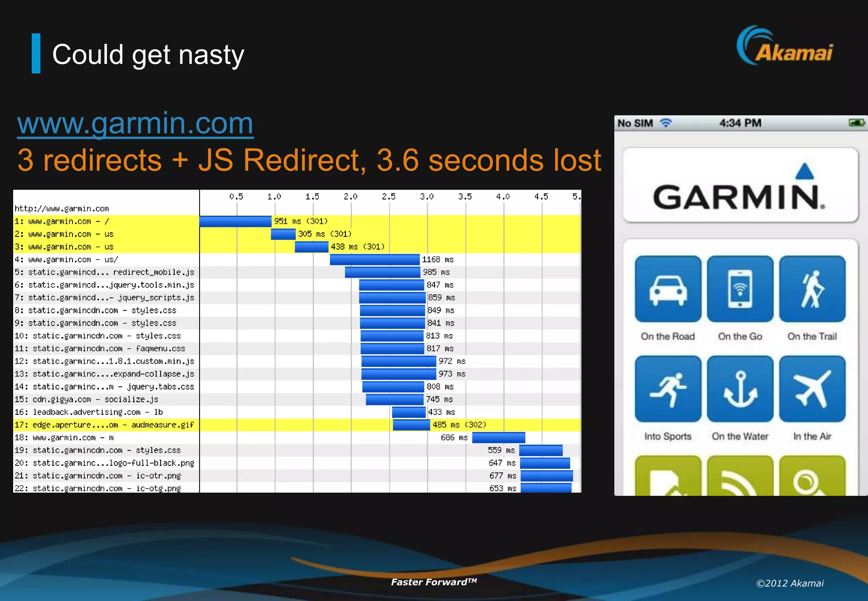Click the 'On the Water' label
868x601 pixels.
click(740, 436)
